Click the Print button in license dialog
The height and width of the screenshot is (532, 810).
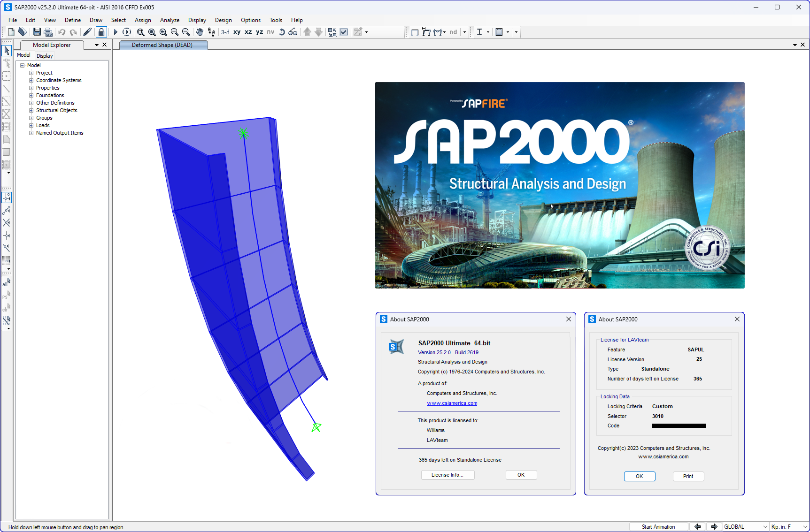coord(688,476)
